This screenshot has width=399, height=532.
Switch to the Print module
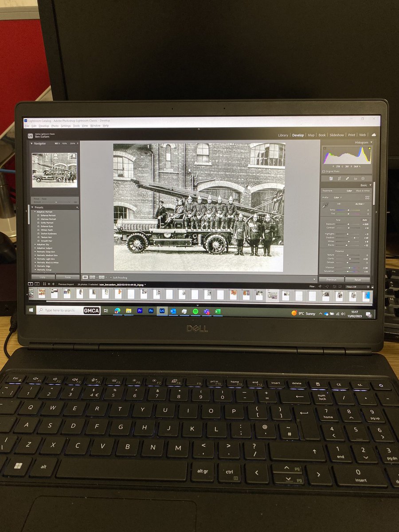352,135
